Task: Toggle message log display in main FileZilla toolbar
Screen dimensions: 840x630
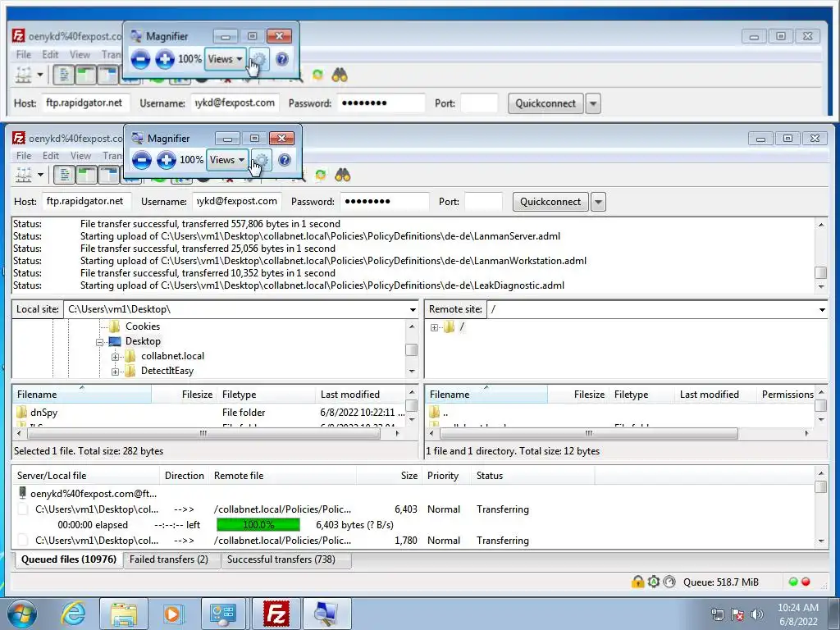Action: click(64, 176)
